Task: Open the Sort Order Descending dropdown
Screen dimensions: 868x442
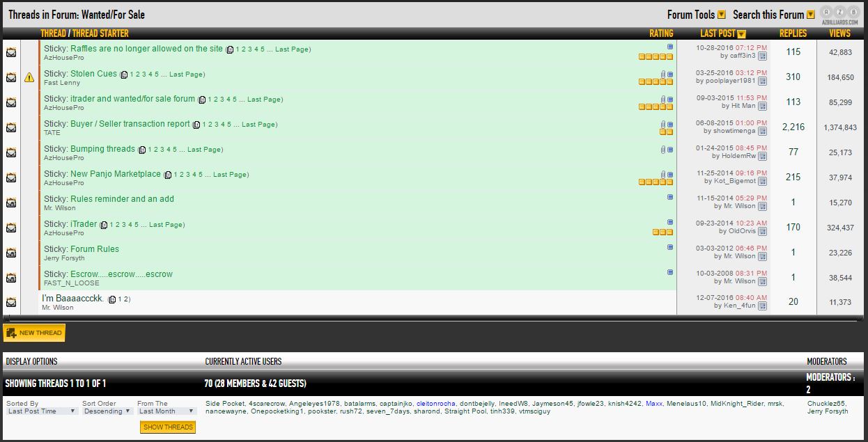Action: [x=107, y=411]
